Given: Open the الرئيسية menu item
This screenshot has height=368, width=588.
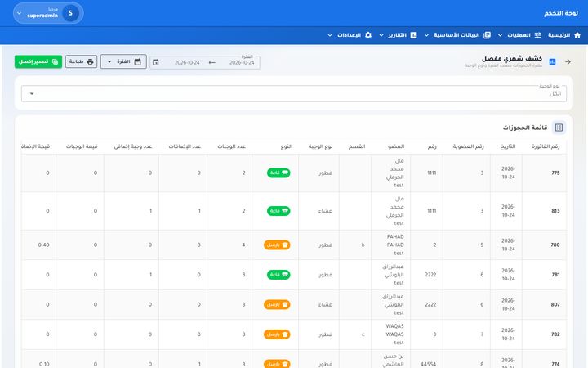Looking at the screenshot, I should point(564,35).
